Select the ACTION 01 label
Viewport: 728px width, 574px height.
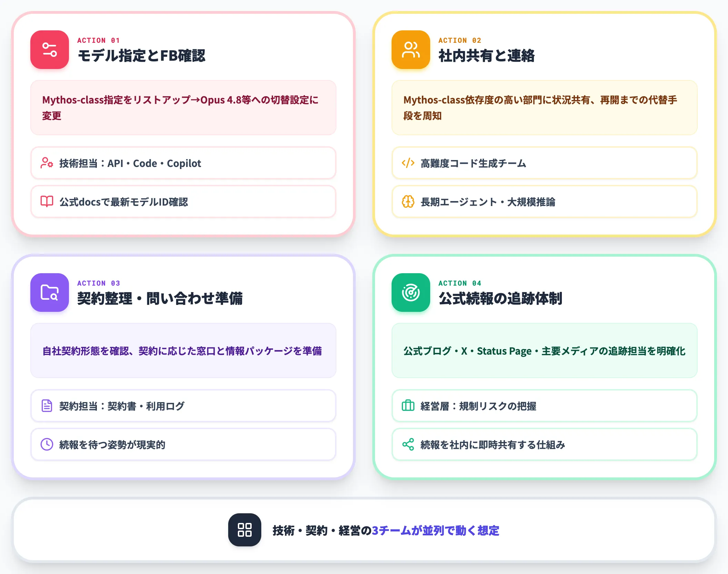(99, 40)
